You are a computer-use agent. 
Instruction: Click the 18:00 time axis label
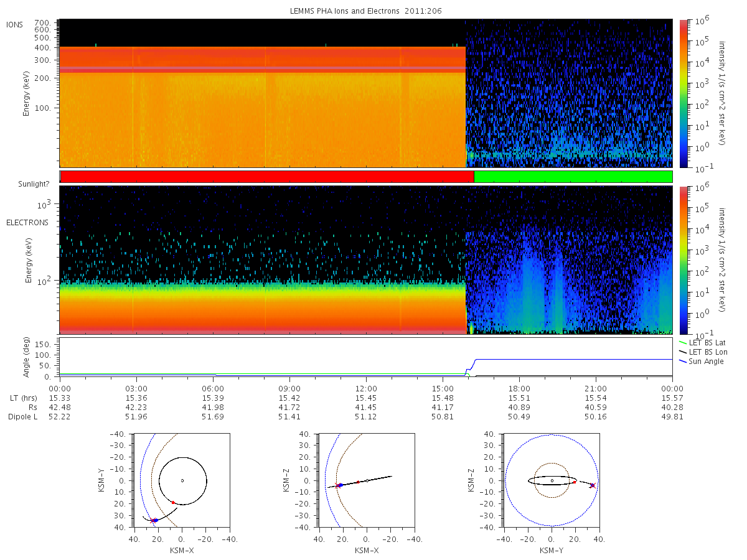click(519, 388)
